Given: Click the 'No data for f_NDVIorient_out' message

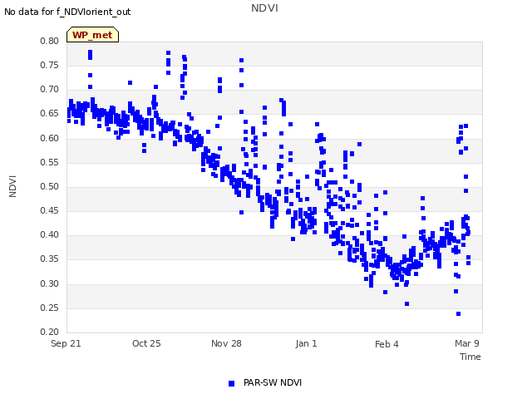Looking at the screenshot, I should coord(67,12).
